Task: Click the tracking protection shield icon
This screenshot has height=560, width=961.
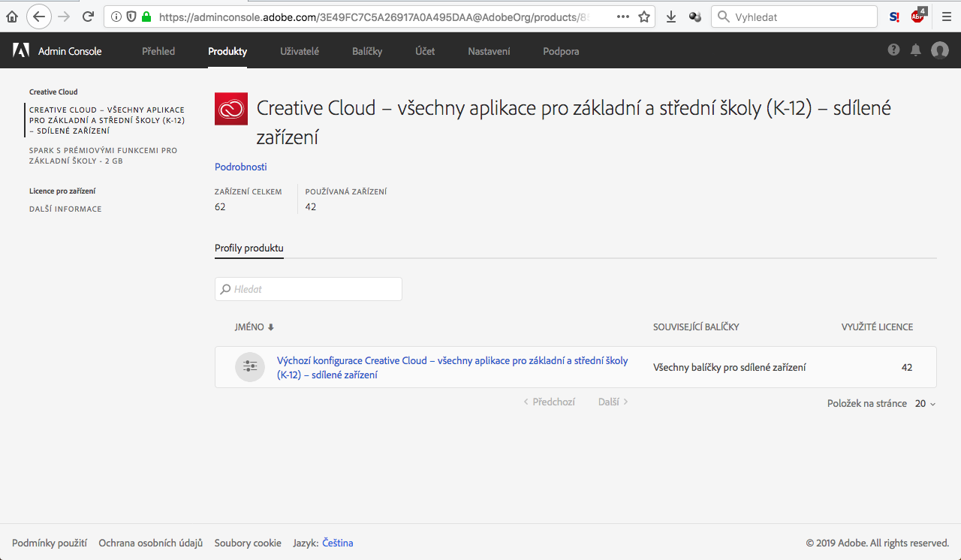Action: coord(131,17)
